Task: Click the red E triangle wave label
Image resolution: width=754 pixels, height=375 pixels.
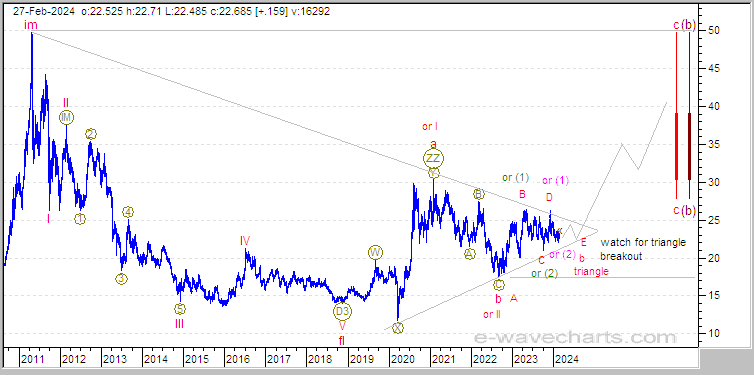Action: pyautogui.click(x=583, y=242)
